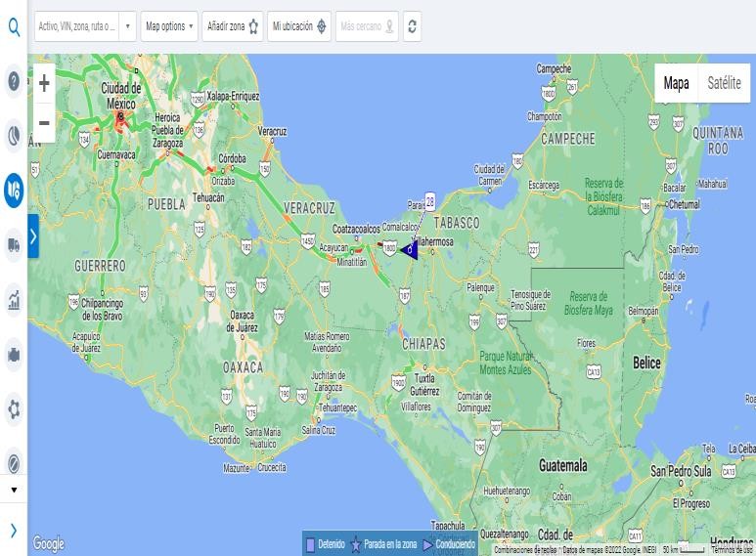The width and height of the screenshot is (756, 556).
Task: Click the refresh map icon button
Action: coord(413,26)
